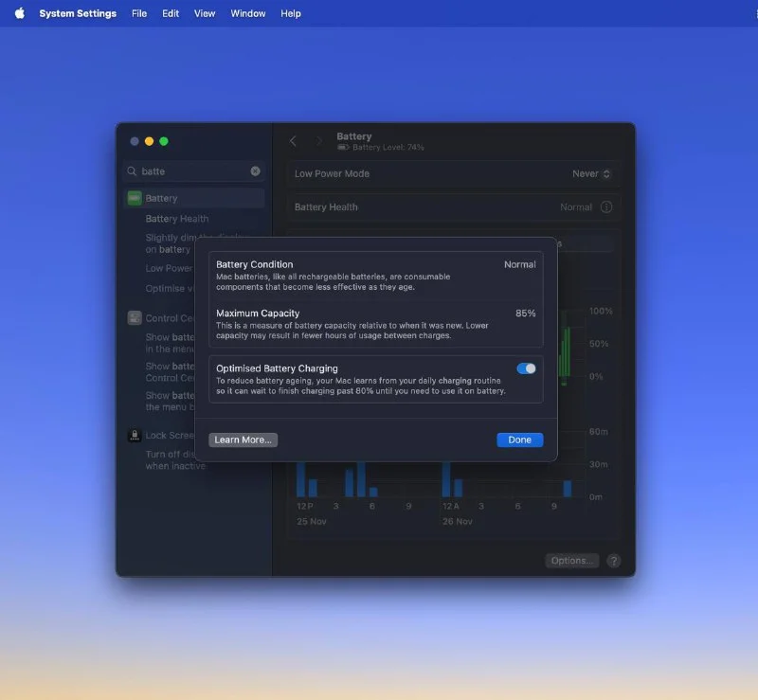Click the back navigation arrow
Image resolution: width=758 pixels, height=700 pixels.
tap(293, 141)
